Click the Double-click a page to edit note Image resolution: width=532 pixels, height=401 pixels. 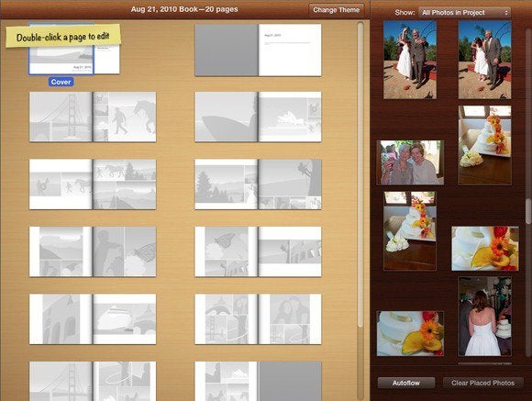(x=63, y=36)
